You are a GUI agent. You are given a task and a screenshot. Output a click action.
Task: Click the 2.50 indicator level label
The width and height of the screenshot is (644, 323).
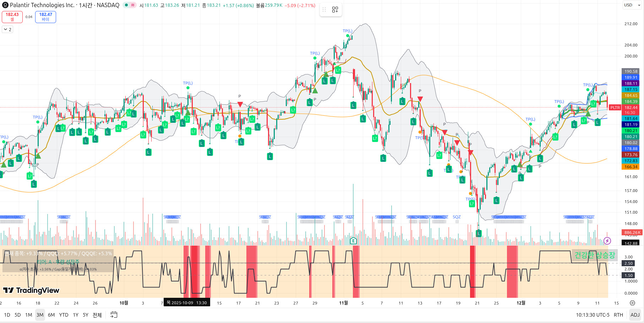628,263
